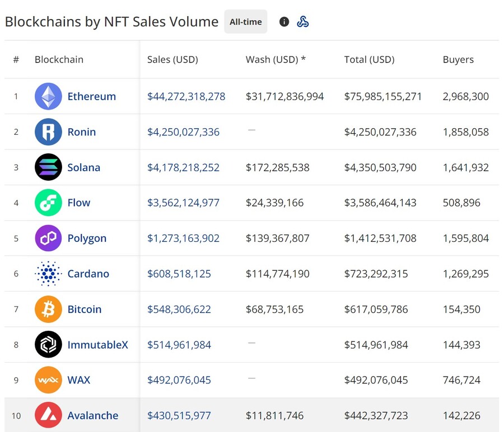The image size is (504, 432).
Task: Click the Flow logo icon
Action: (48, 203)
